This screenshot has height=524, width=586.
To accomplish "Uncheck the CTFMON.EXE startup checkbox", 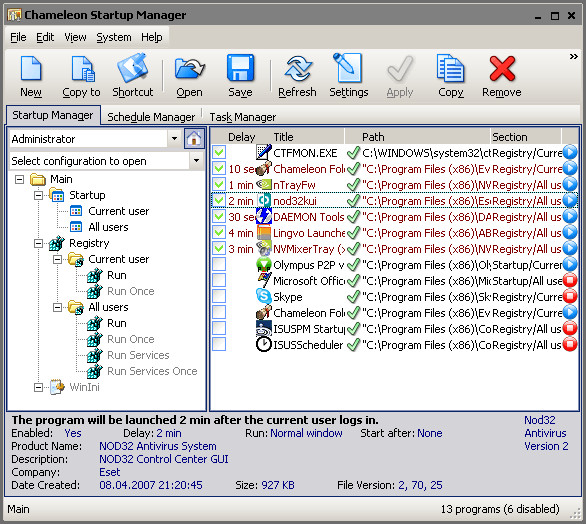I will [219, 152].
